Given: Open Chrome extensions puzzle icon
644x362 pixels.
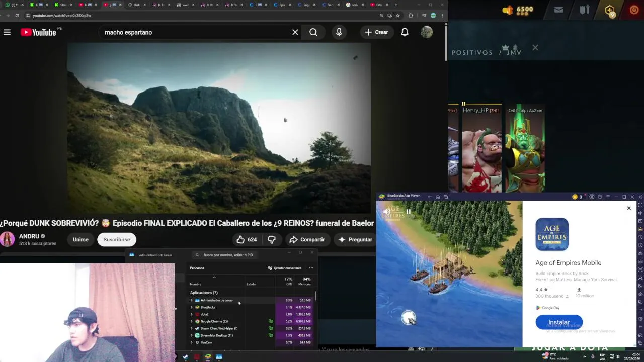Looking at the screenshot, I should 411,16.
